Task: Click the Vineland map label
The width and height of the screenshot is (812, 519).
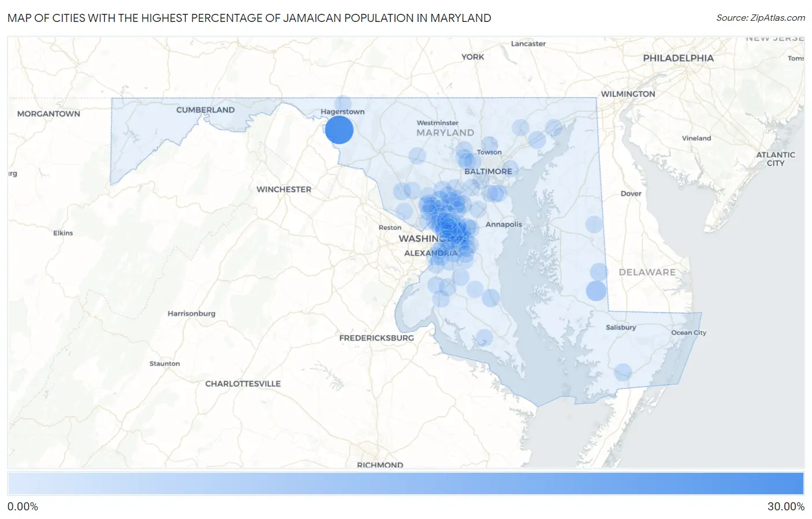Action: [696, 138]
